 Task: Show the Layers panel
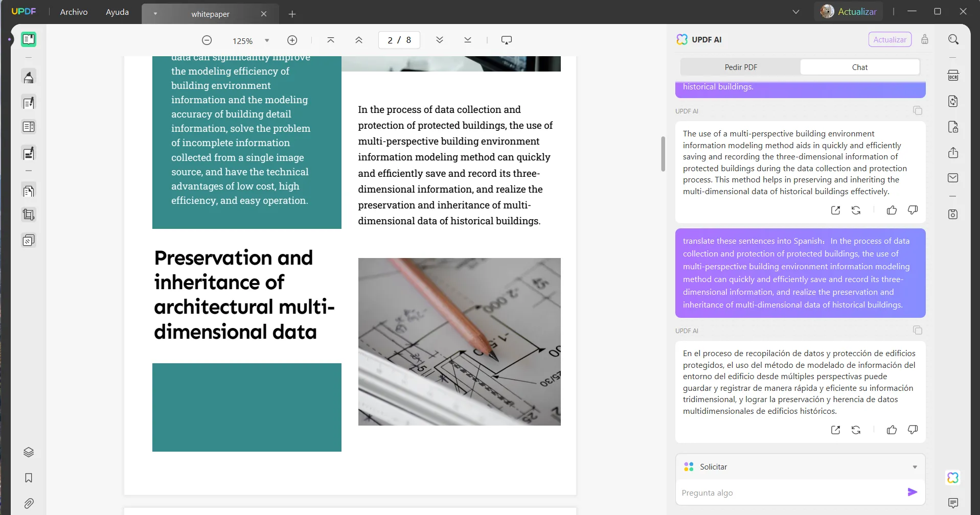click(x=29, y=452)
